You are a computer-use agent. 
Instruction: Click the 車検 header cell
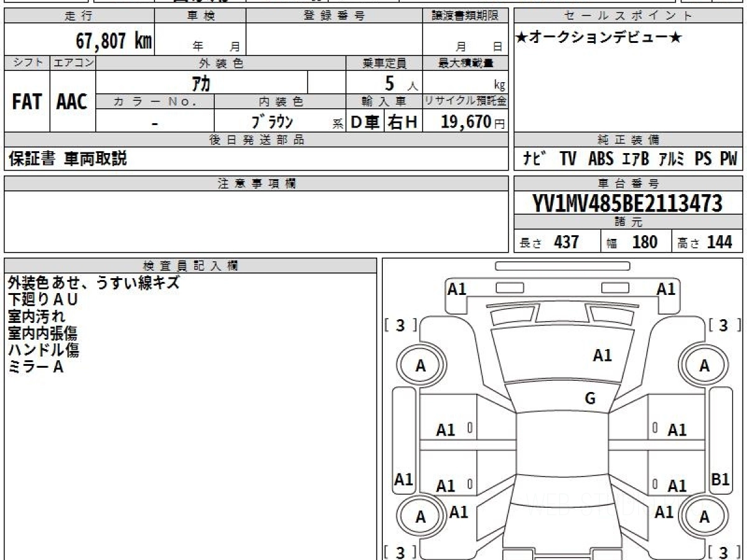click(200, 16)
